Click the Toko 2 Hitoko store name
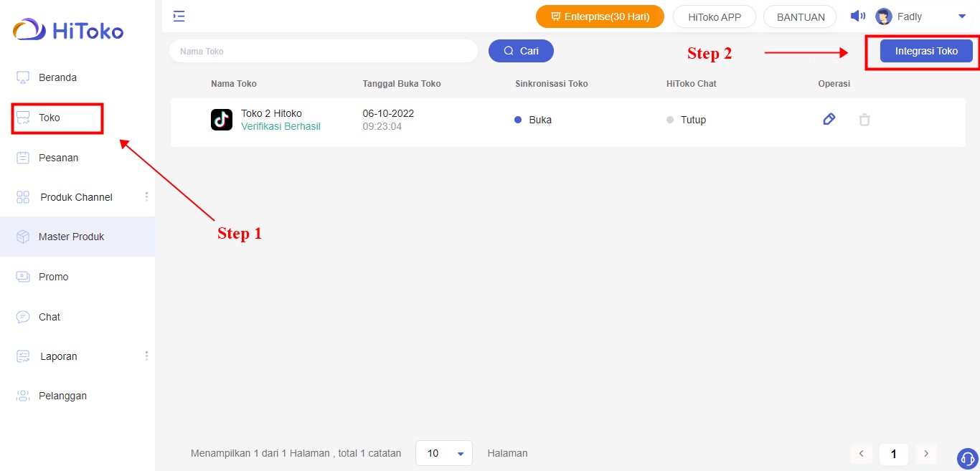The height and width of the screenshot is (471, 980). coord(271,113)
